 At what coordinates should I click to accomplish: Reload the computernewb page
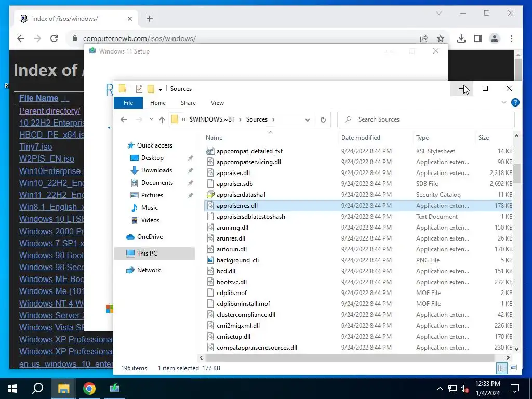tap(54, 38)
